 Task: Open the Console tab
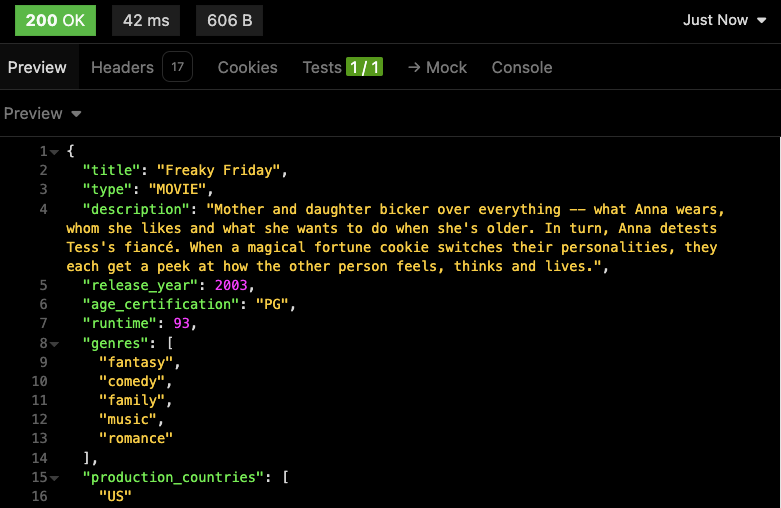point(522,67)
